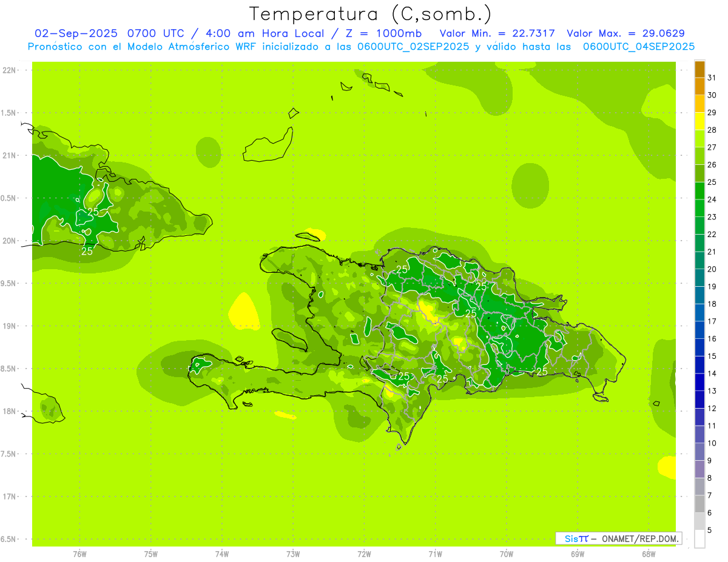The image size is (728, 562).
Task: Pick the purple swatch between 8 and 9
Action: [x=699, y=469]
